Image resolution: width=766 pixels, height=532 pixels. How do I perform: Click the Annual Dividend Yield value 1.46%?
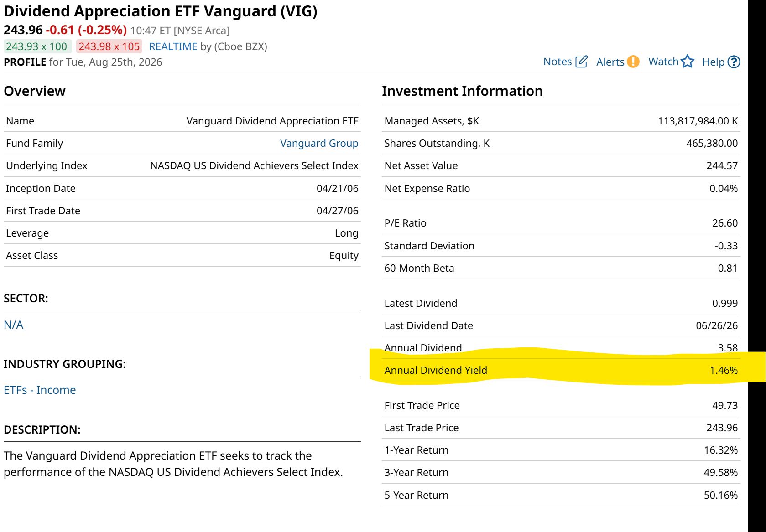(724, 370)
